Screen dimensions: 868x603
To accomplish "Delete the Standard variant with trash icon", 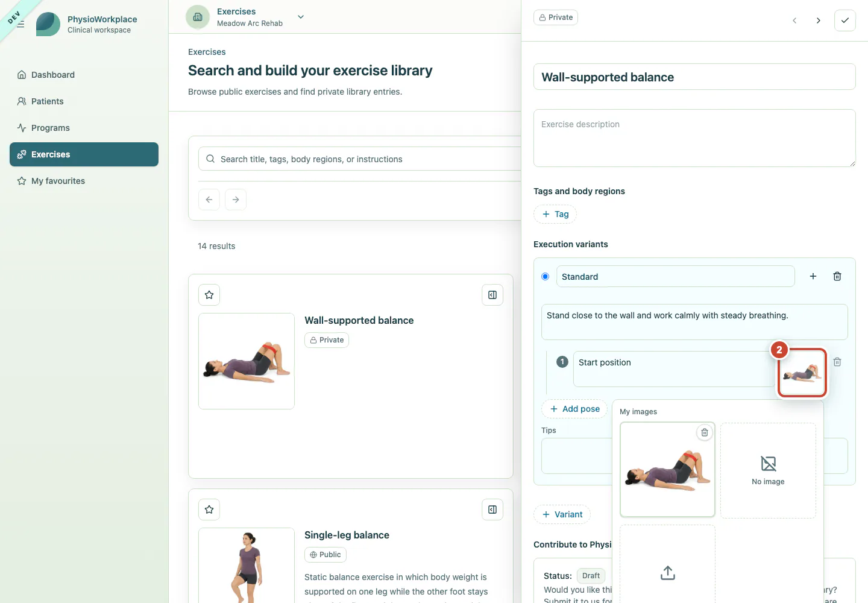I will point(837,276).
